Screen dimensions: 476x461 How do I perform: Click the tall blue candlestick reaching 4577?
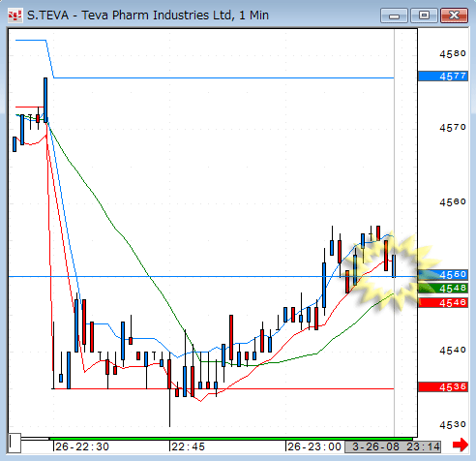point(45,100)
